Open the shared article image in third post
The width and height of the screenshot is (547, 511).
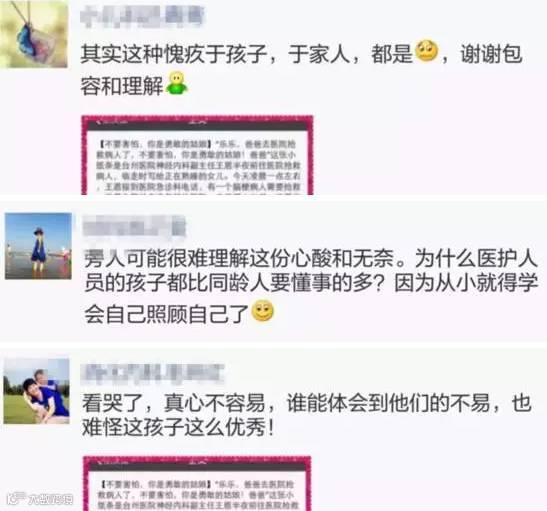tap(197, 483)
